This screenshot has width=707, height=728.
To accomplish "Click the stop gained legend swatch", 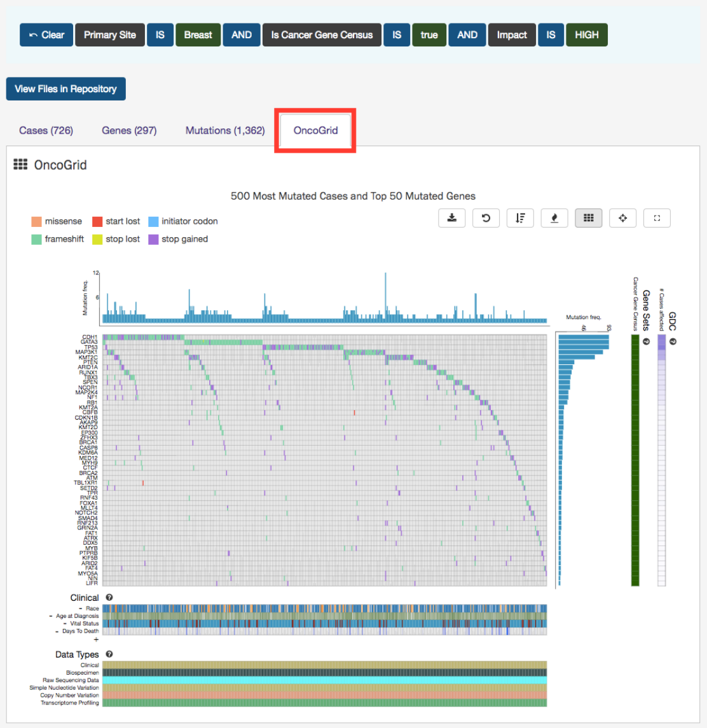I will (x=153, y=240).
